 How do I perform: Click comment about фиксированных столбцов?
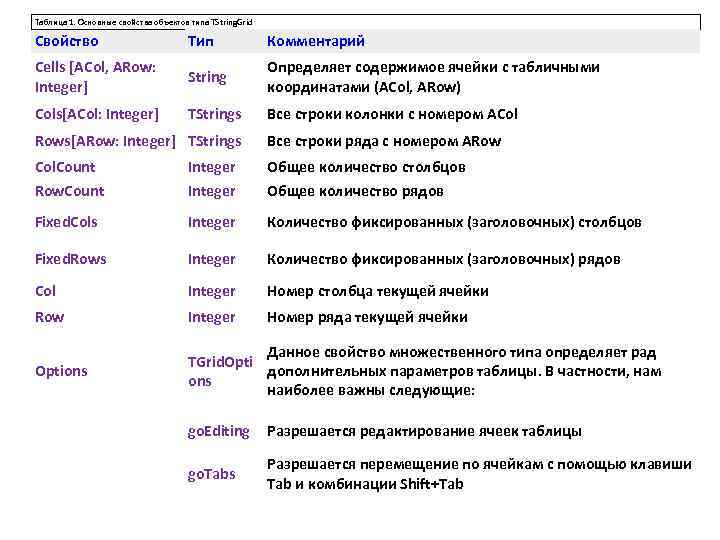pyautogui.click(x=454, y=222)
